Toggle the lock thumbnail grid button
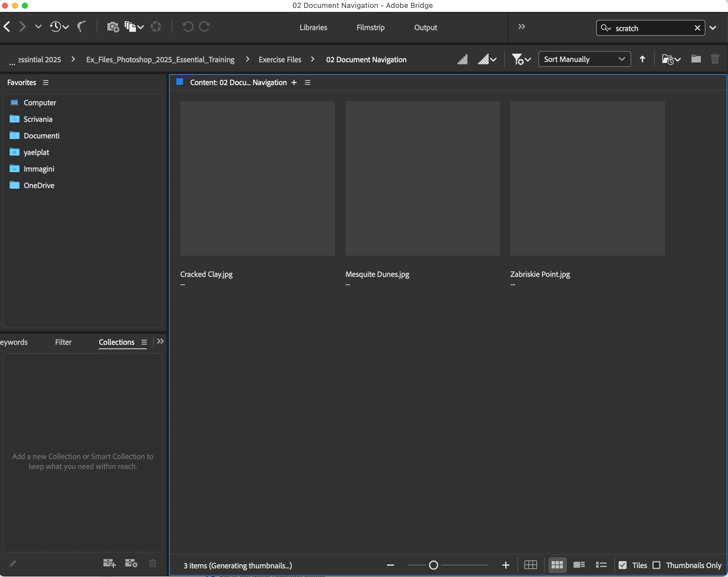 pyautogui.click(x=530, y=565)
